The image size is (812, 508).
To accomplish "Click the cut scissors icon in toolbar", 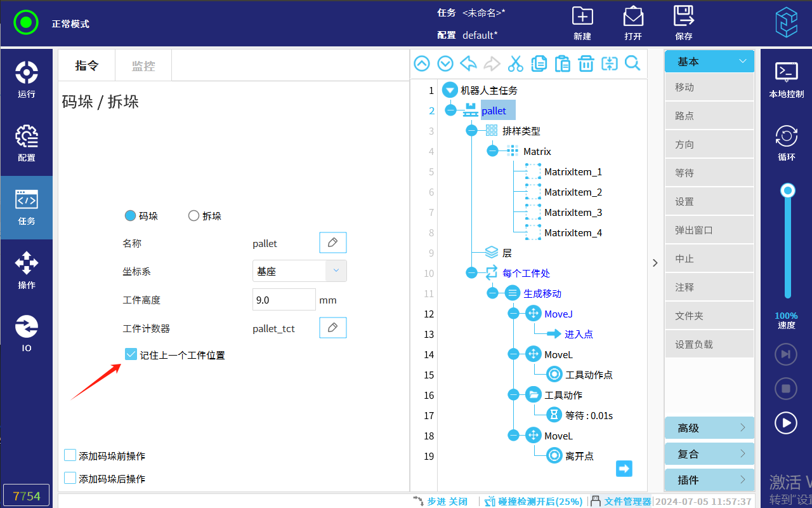I will tap(516, 63).
